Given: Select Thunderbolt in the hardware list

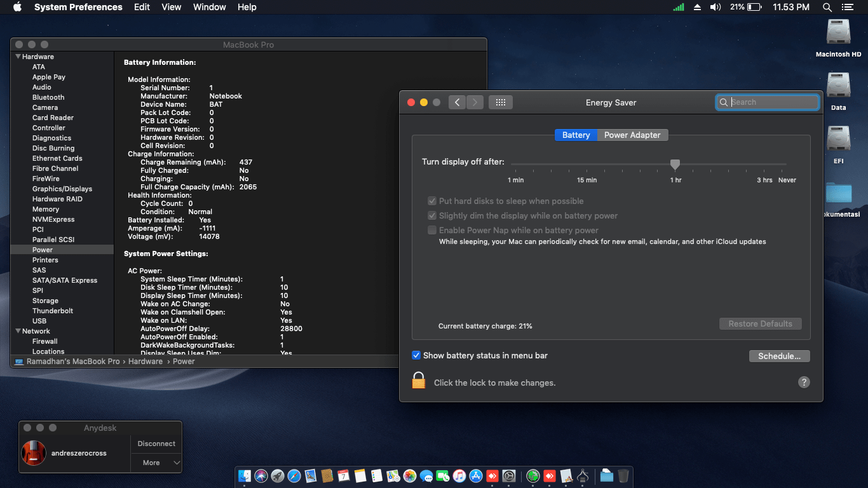Looking at the screenshot, I should (x=53, y=311).
